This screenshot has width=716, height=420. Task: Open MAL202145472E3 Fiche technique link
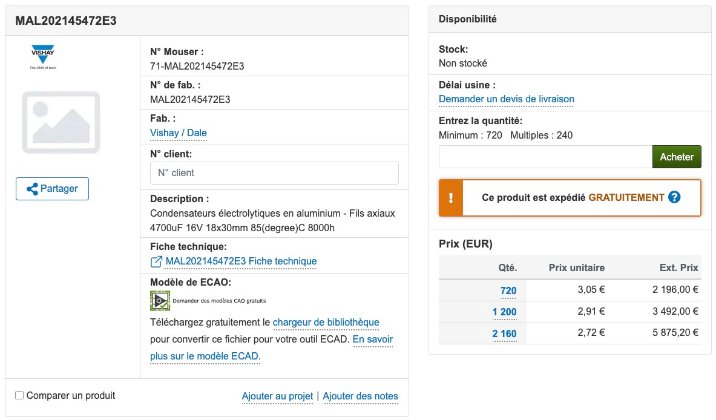tap(240, 261)
